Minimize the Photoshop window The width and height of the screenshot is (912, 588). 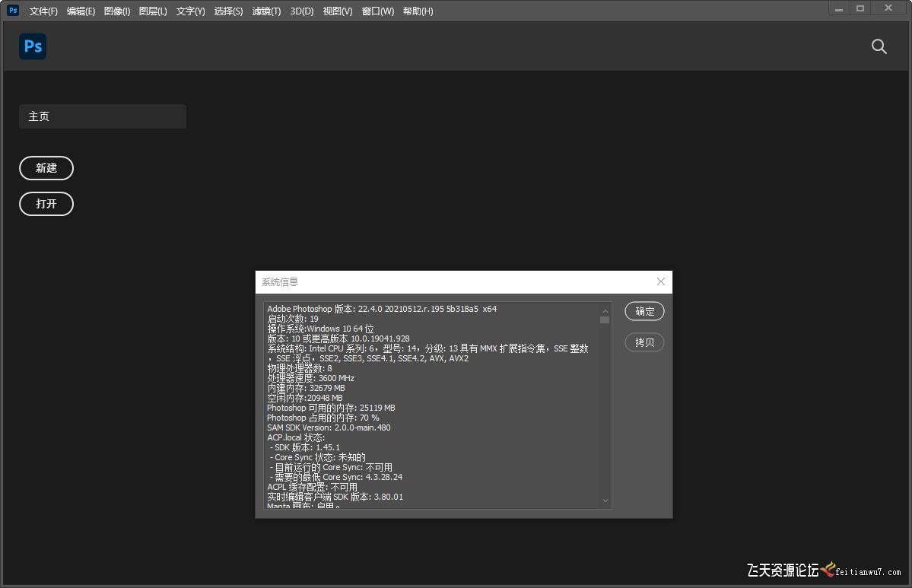click(x=839, y=8)
